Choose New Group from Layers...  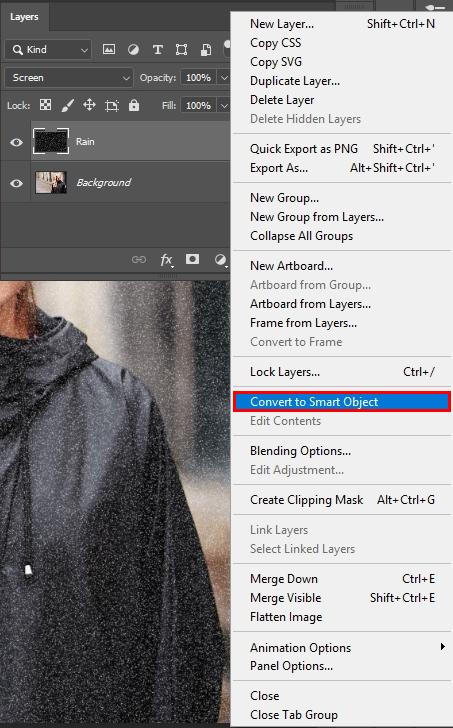pos(317,217)
